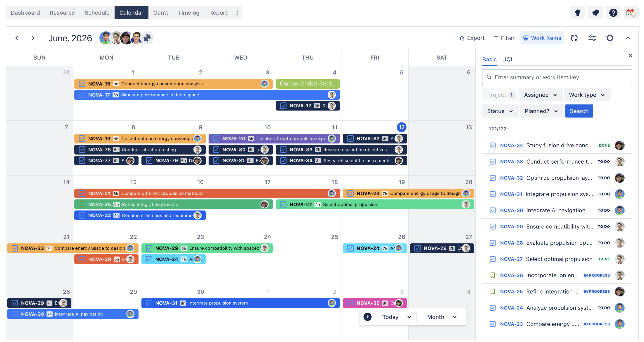The width and height of the screenshot is (644, 342).
Task: Open the view sliders settings icon
Action: [592, 38]
